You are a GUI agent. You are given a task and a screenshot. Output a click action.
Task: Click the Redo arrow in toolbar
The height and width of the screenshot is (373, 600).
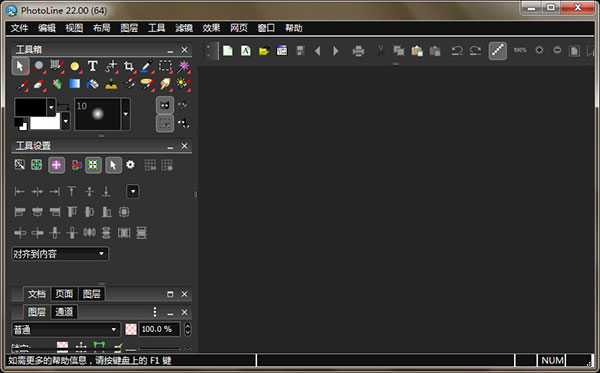tap(475, 50)
